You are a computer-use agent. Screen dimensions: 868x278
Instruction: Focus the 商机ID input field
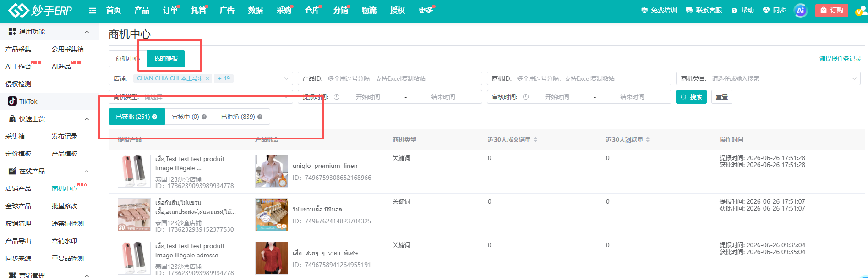point(579,78)
